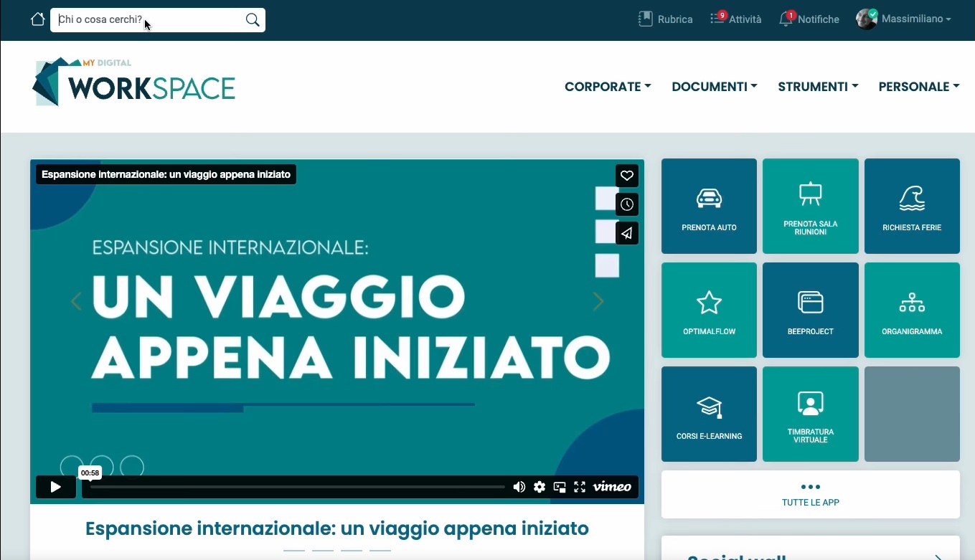
Task: Open the Rubrica link
Action: 666,19
